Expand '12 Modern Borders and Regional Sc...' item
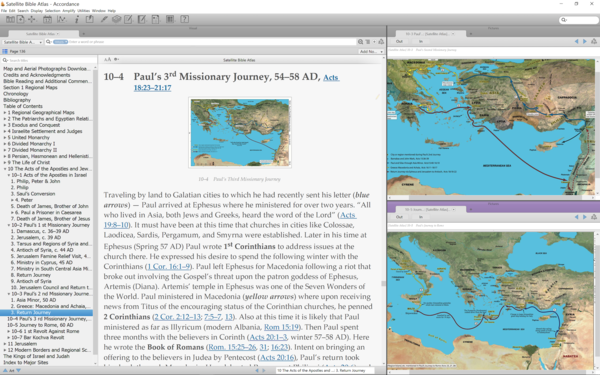This screenshot has width=600, height=375. pos(5,350)
